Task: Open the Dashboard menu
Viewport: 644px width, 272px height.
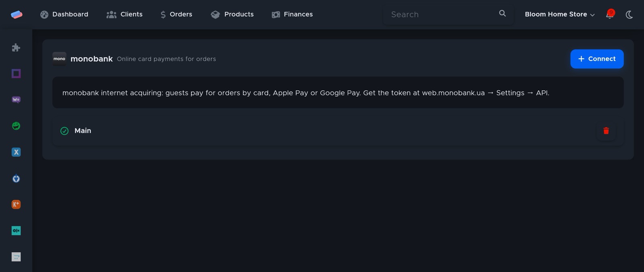Action: pos(64,15)
